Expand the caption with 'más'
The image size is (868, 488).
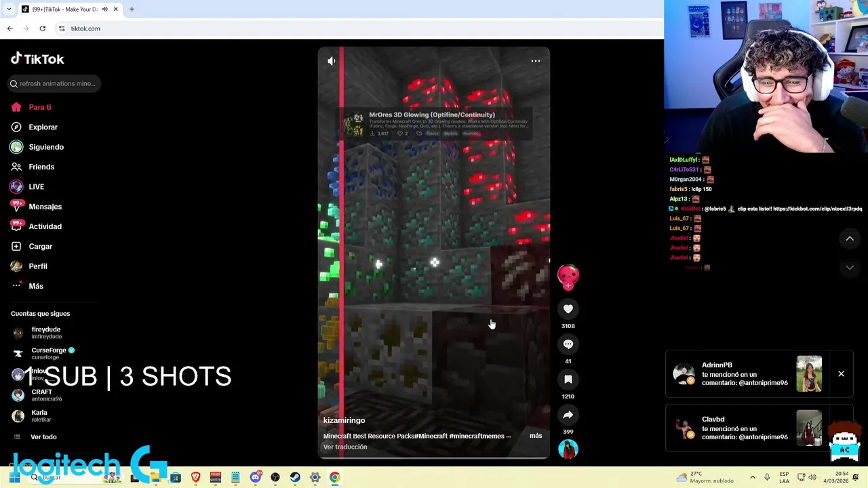(x=536, y=436)
